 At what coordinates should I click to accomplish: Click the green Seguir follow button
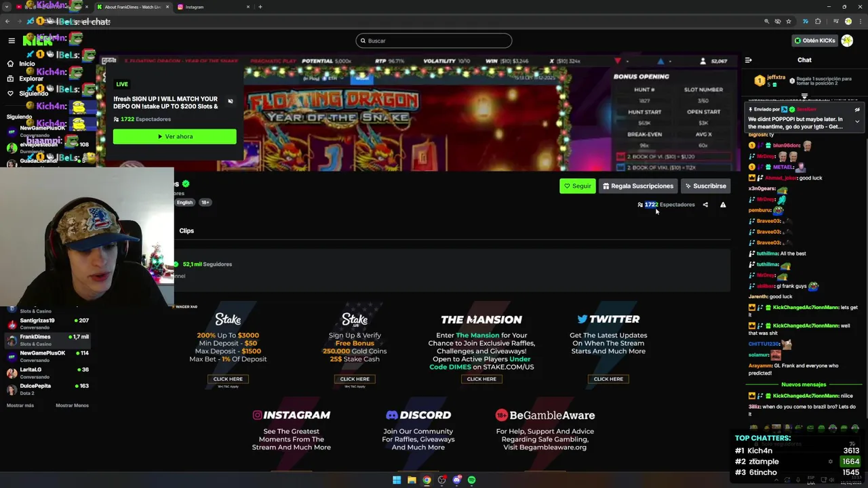click(577, 186)
